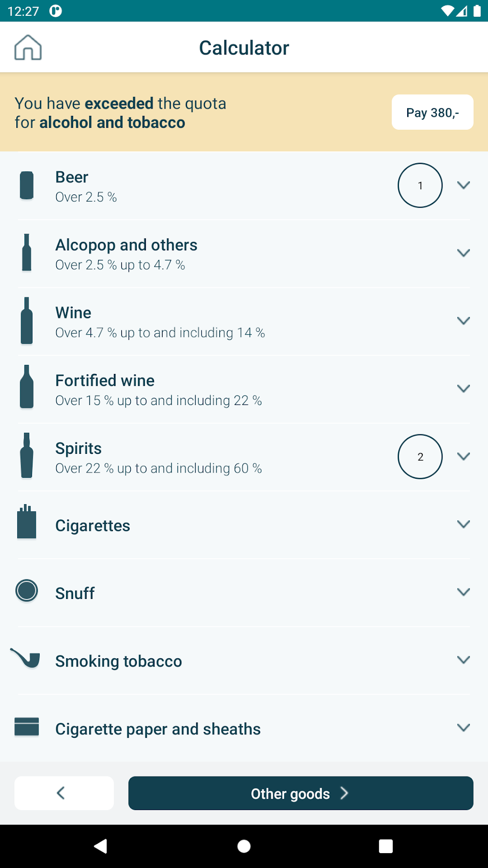This screenshot has width=488, height=868.
Task: Expand the Smoking tobacco chevron
Action: coord(463,660)
